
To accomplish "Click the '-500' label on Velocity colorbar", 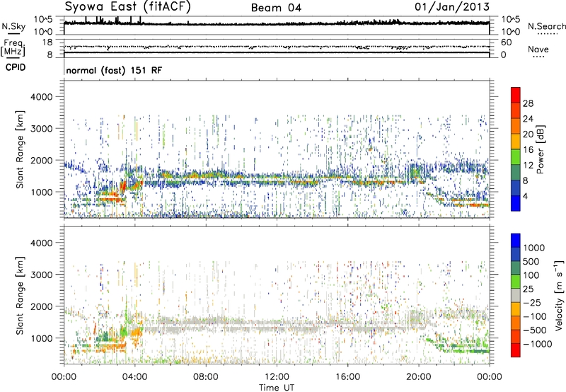I will pyautogui.click(x=534, y=330).
